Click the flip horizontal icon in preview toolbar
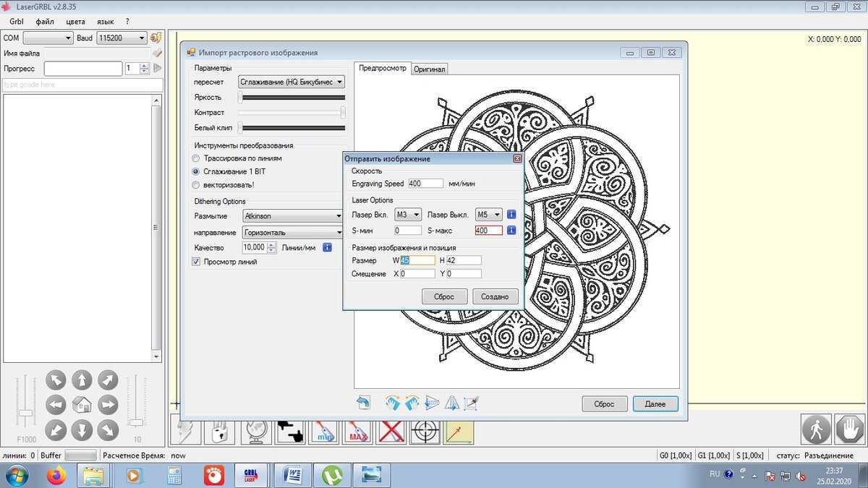 [x=432, y=403]
